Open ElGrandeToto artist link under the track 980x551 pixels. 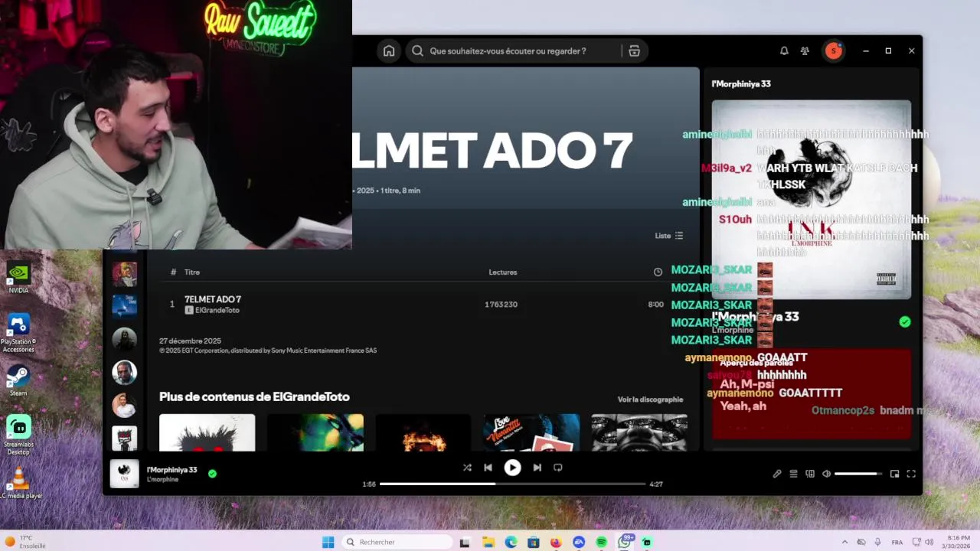point(217,311)
